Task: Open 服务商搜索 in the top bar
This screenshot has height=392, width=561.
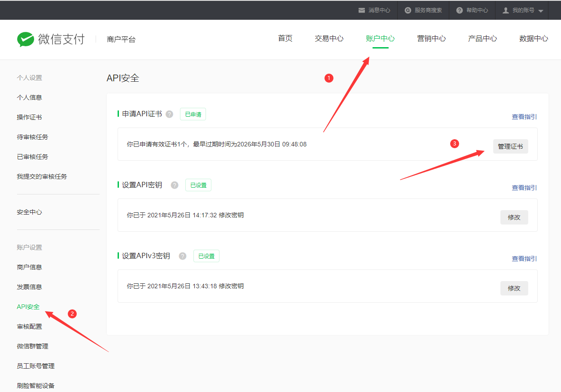Action: (428, 10)
